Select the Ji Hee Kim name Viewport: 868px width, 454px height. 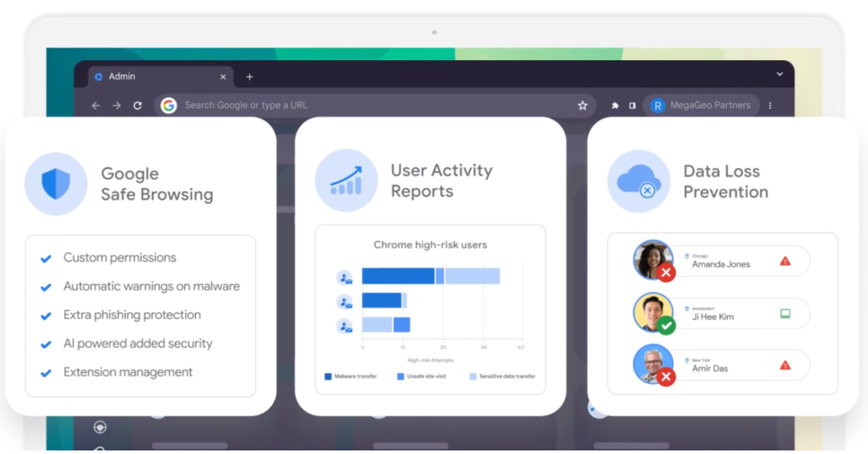[x=713, y=316]
